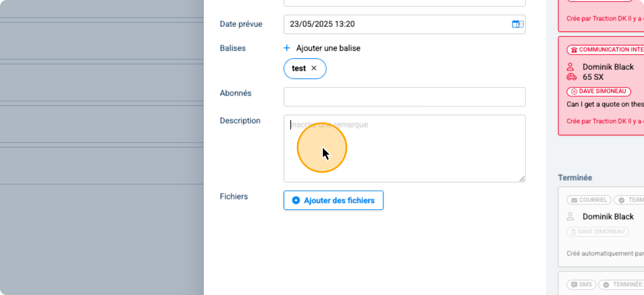This screenshot has width=644, height=295.
Task: Click the car icon next to 65 SX
Action: (571, 77)
